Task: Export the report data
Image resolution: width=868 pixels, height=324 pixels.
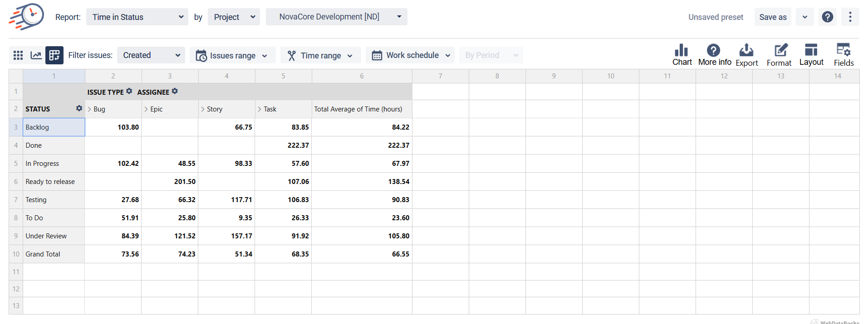Action: click(x=746, y=55)
